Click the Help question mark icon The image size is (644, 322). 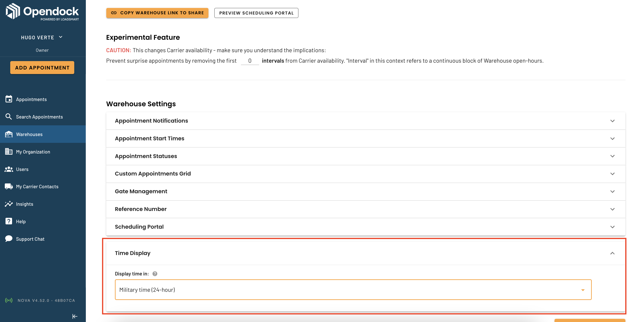(x=9, y=221)
